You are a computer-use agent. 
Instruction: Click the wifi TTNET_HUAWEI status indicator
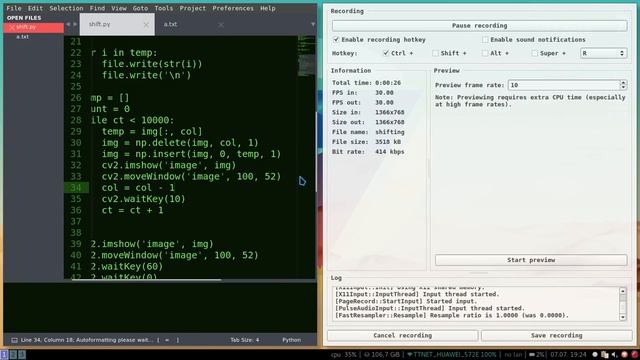(452, 354)
